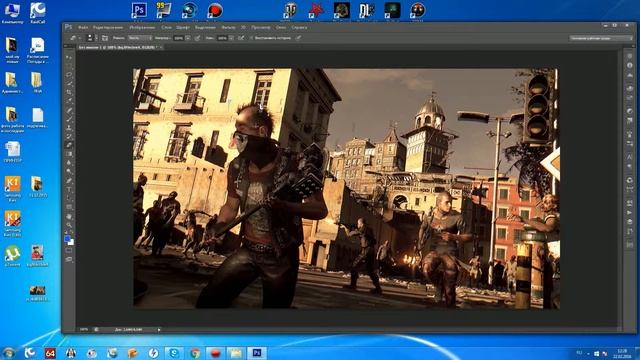Open the AIDA64 taskbar icon

click(x=50, y=353)
